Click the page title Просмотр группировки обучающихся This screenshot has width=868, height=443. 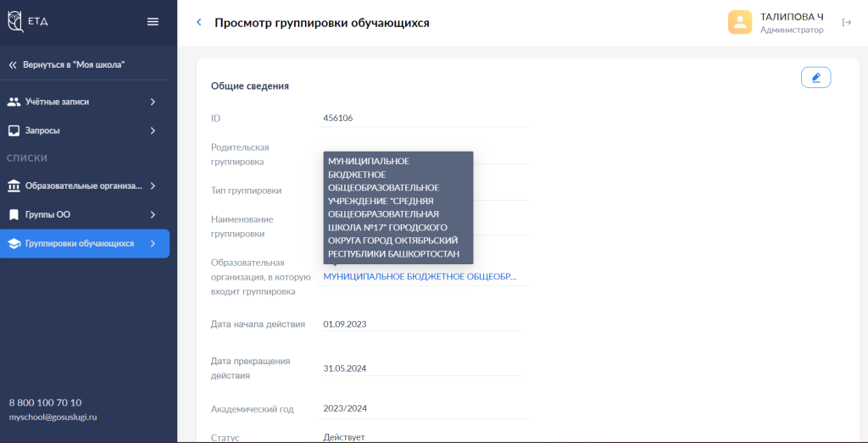click(321, 23)
